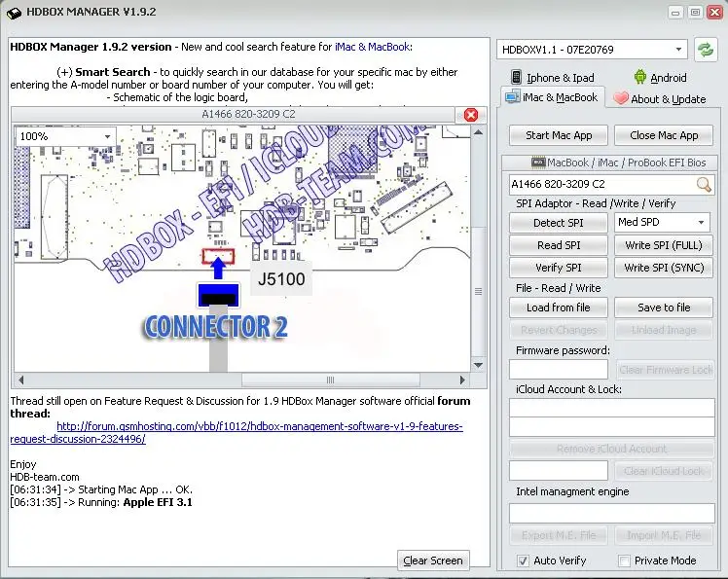Minimize the HDBOX Manager window
Viewport: 728px width, 579px height.
(675, 12)
